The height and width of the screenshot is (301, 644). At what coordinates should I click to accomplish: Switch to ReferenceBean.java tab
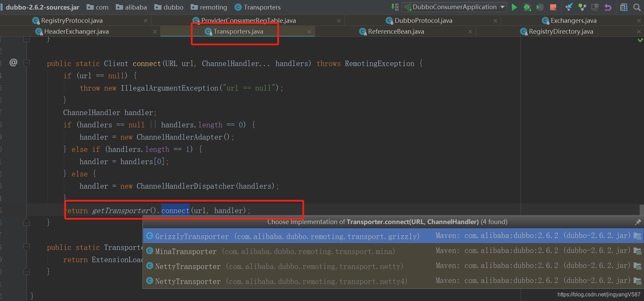396,31
